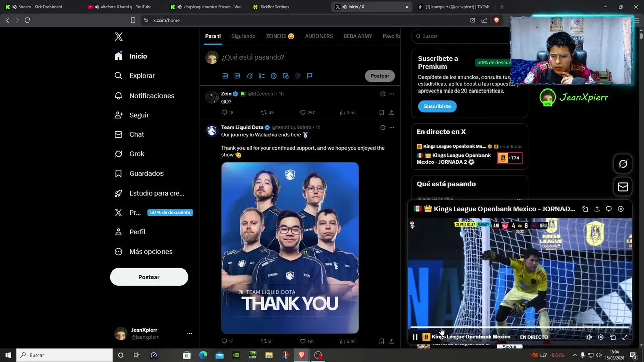Switch to the Para ti tab
644x362 pixels.
tap(213, 36)
